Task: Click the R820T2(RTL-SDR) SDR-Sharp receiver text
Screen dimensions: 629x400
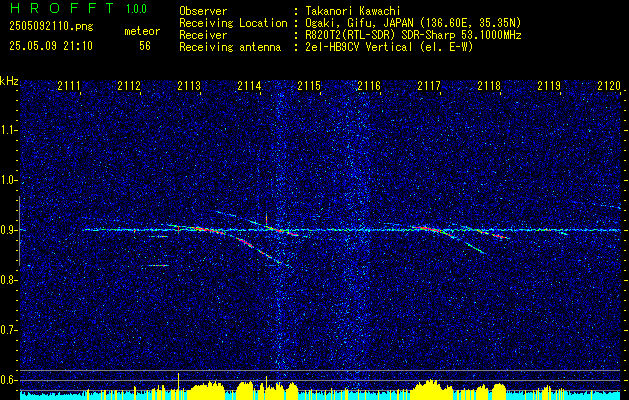Action: click(413, 35)
